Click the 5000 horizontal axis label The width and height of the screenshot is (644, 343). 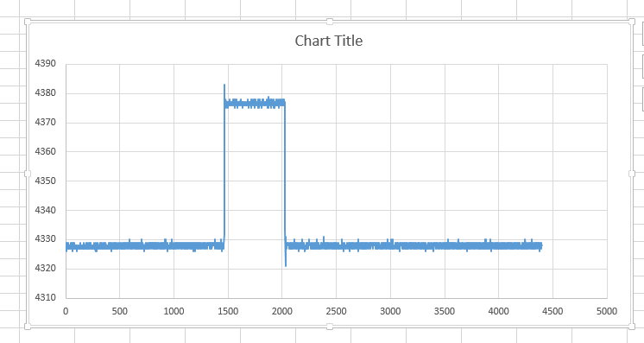coord(607,311)
